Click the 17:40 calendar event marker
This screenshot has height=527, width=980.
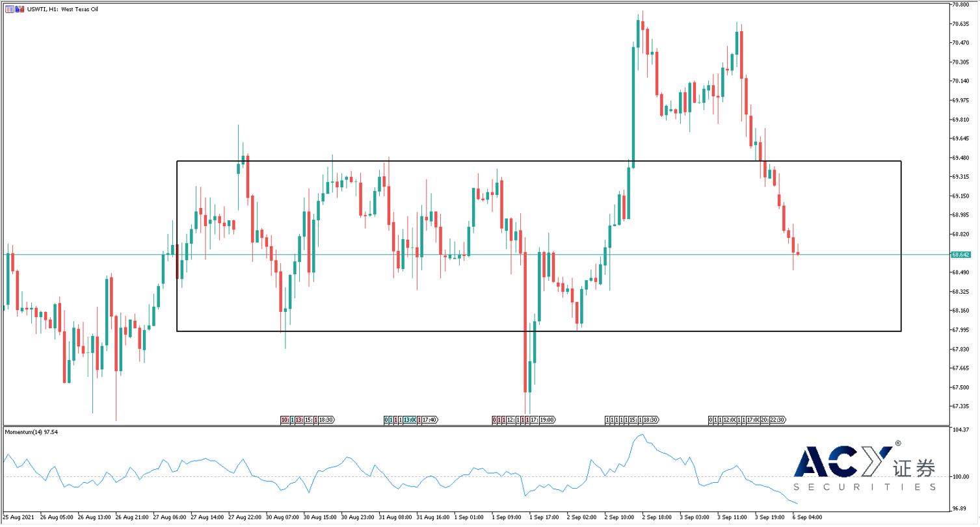pos(430,420)
